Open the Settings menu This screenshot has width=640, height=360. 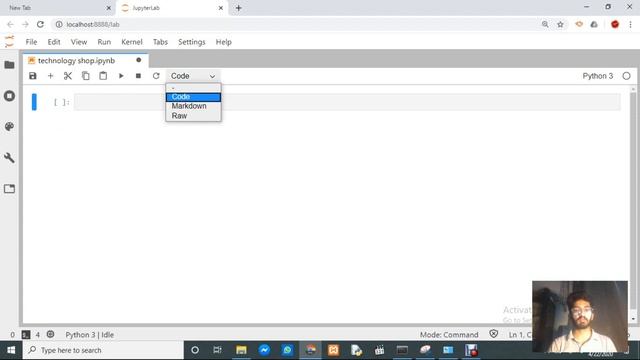[x=191, y=42]
